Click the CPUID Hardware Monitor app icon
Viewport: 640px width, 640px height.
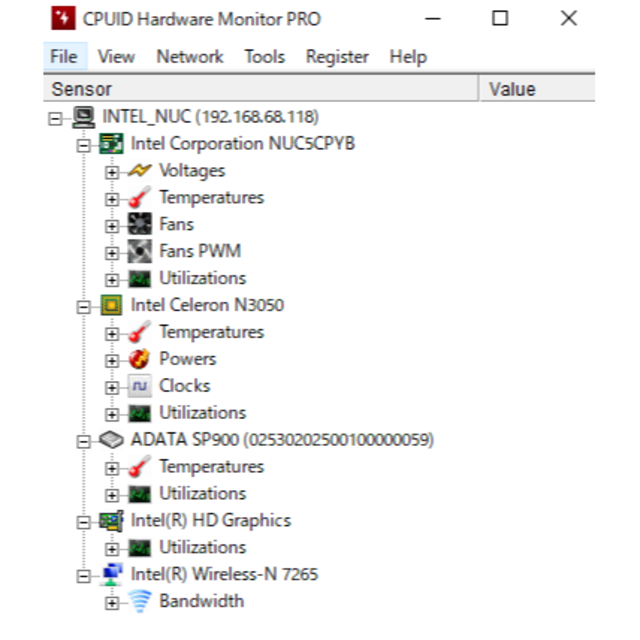[x=63, y=18]
